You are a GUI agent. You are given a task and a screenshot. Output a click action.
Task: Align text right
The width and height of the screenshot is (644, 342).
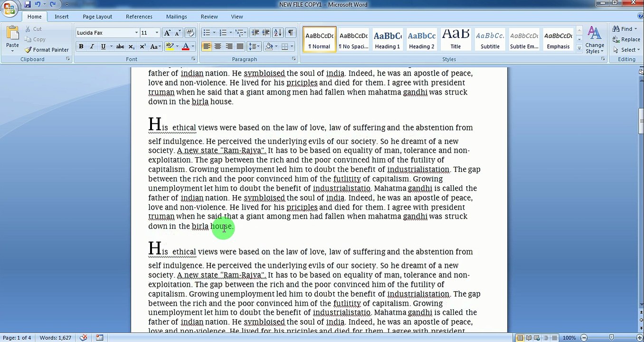pyautogui.click(x=229, y=47)
